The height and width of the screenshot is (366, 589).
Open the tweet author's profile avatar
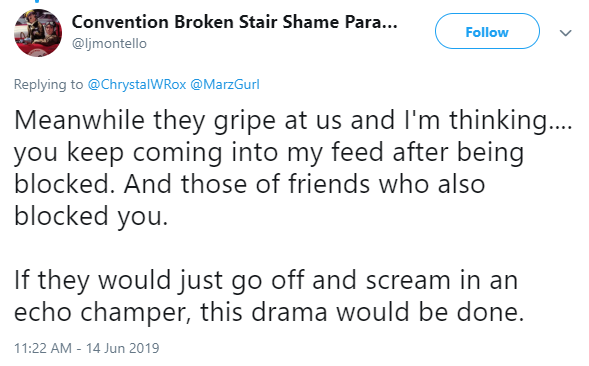coord(38,33)
